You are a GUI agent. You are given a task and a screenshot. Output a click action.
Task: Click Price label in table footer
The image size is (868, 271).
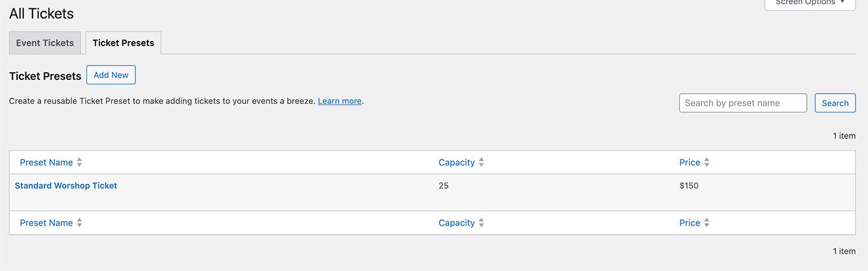coord(690,223)
